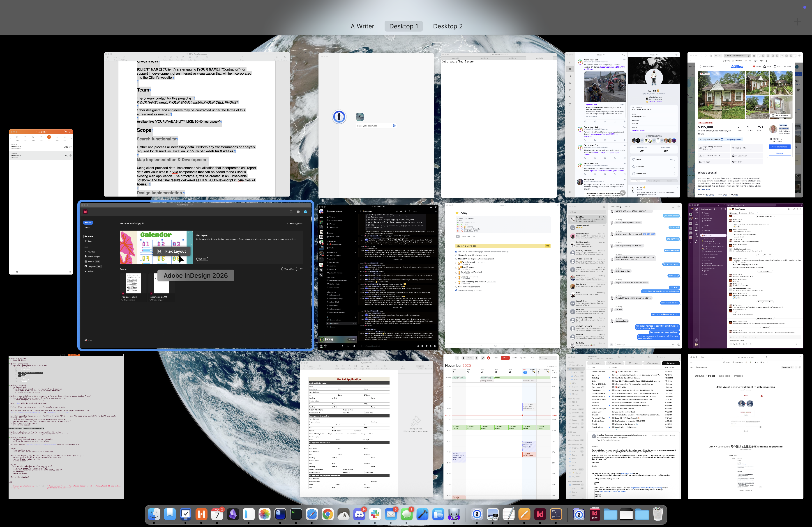Select Your files in InDesign sidebar
The height and width of the screenshot is (527, 812).
[91, 252]
